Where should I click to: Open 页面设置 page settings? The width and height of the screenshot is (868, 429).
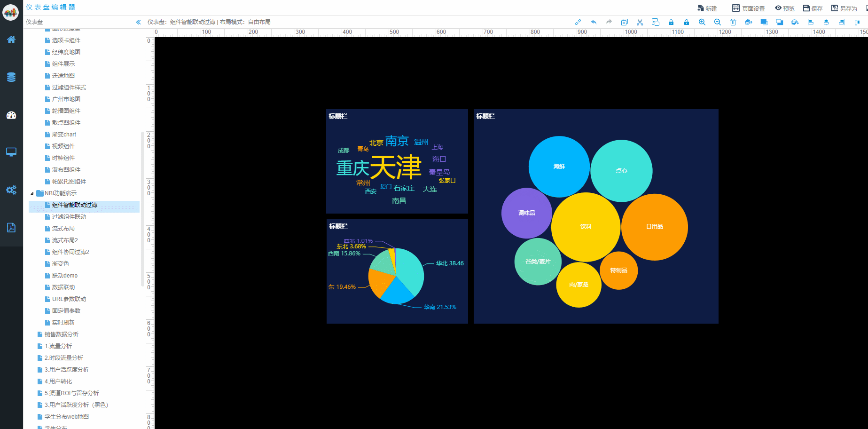[748, 8]
